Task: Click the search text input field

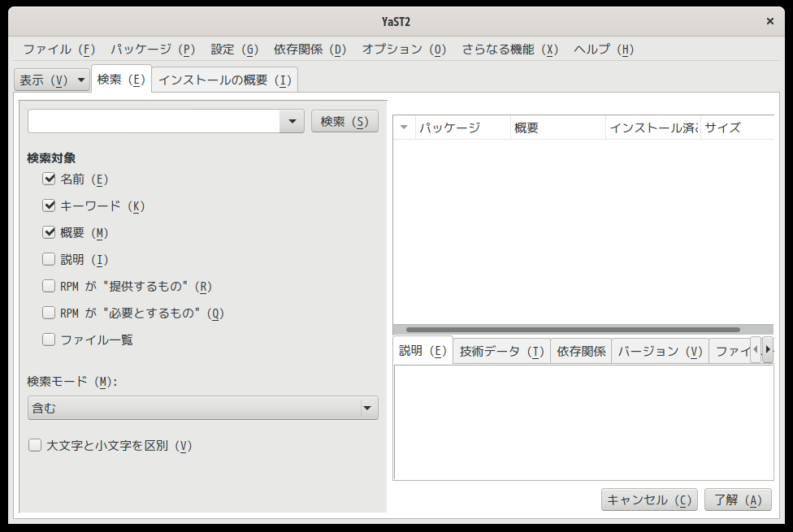Action: point(154,121)
